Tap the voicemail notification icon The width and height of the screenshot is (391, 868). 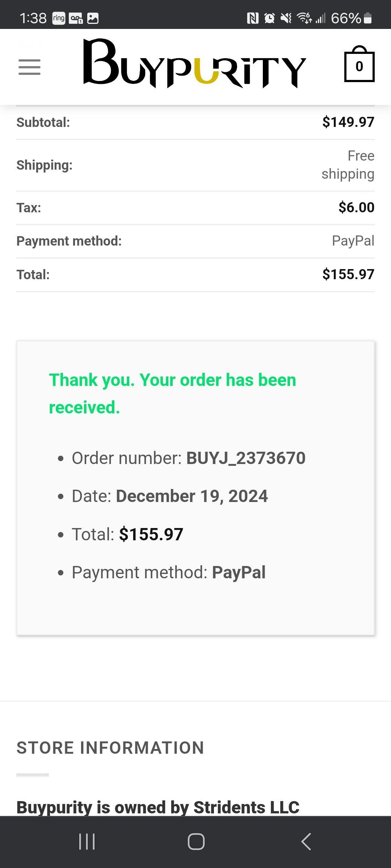(76, 18)
